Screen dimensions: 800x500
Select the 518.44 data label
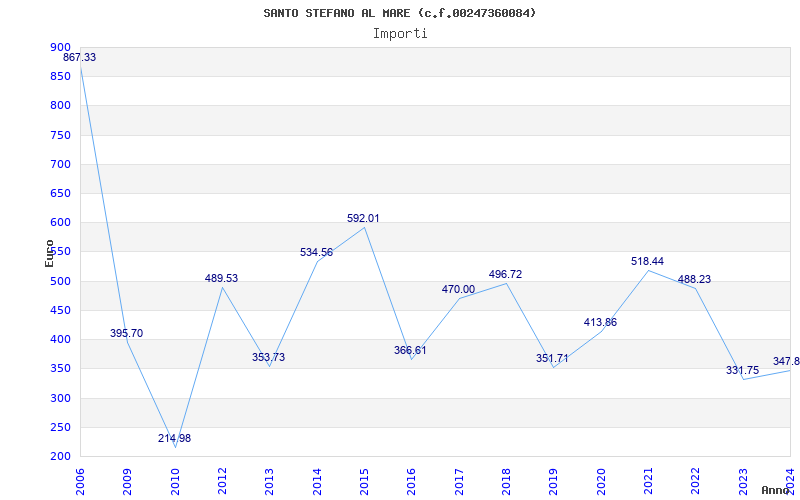647,262
